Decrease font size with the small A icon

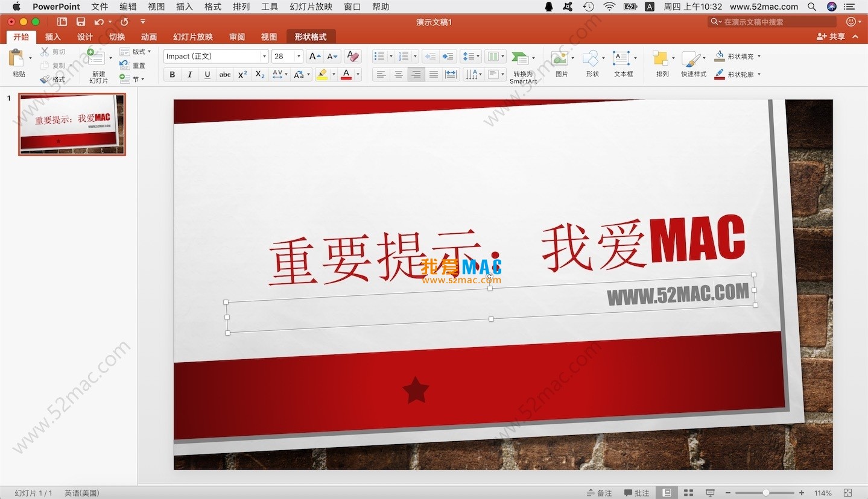[332, 56]
